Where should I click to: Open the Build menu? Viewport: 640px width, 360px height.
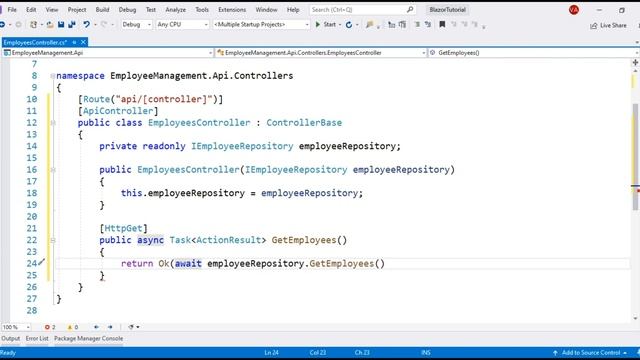[102, 9]
